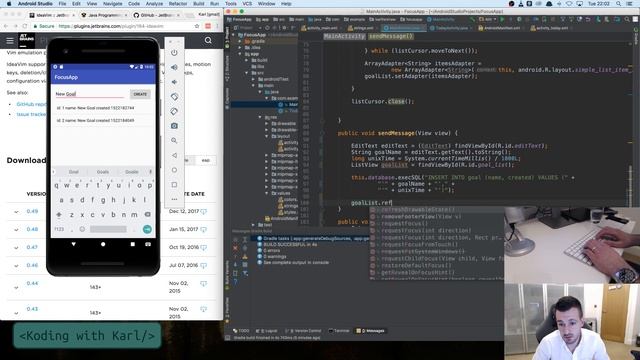
Task: Click the Spotlight search icon in menu bar
Action: tap(619, 4)
